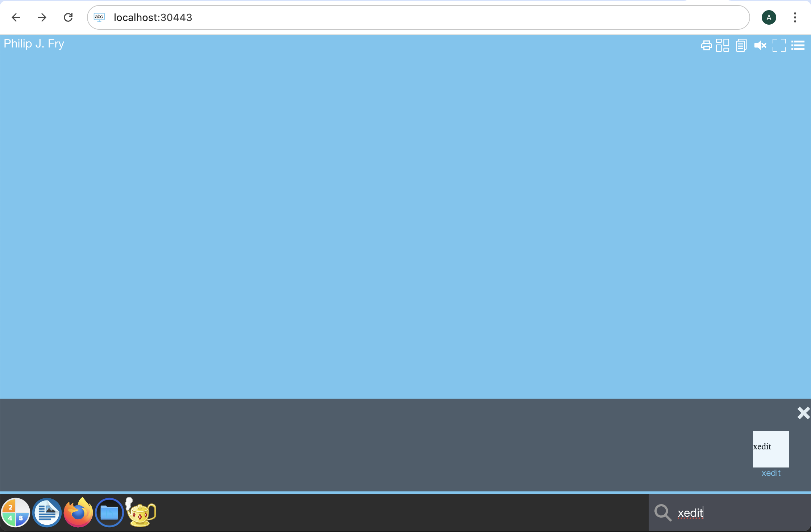Launch the teapot lamp dock icon
Viewport: 811px width, 532px height.
[x=141, y=512]
